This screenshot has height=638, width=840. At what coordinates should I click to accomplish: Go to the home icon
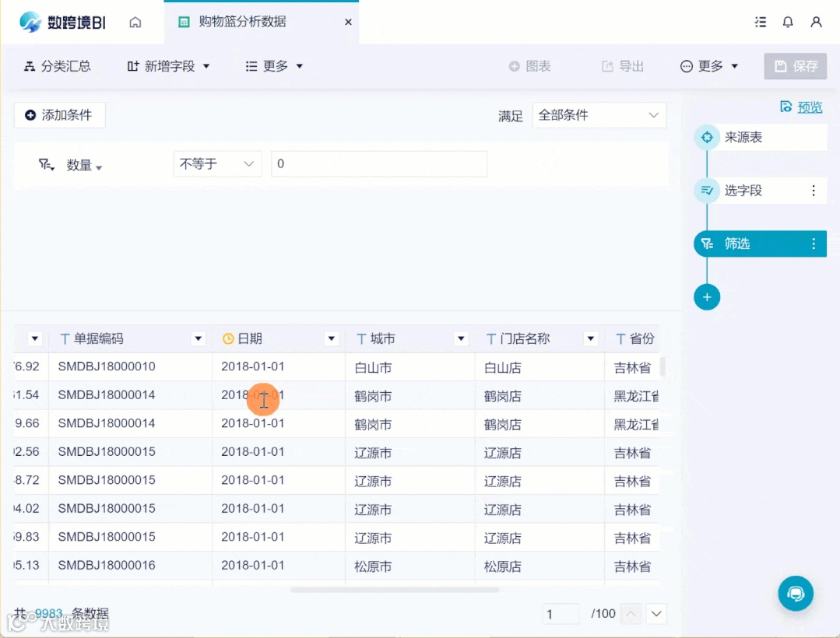tap(135, 22)
